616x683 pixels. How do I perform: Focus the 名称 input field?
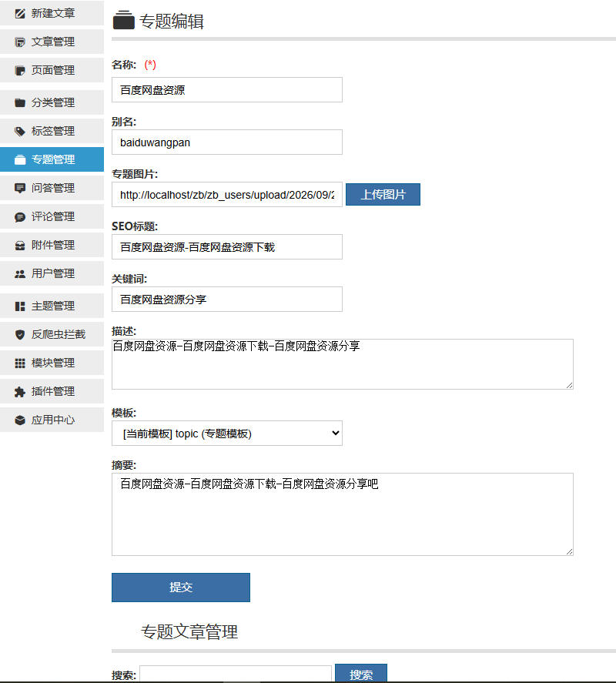(227, 90)
